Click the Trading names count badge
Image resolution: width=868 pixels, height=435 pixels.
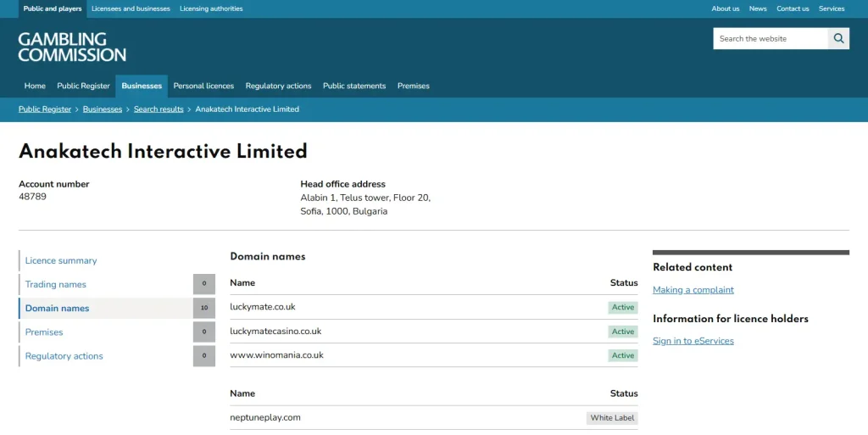(204, 284)
